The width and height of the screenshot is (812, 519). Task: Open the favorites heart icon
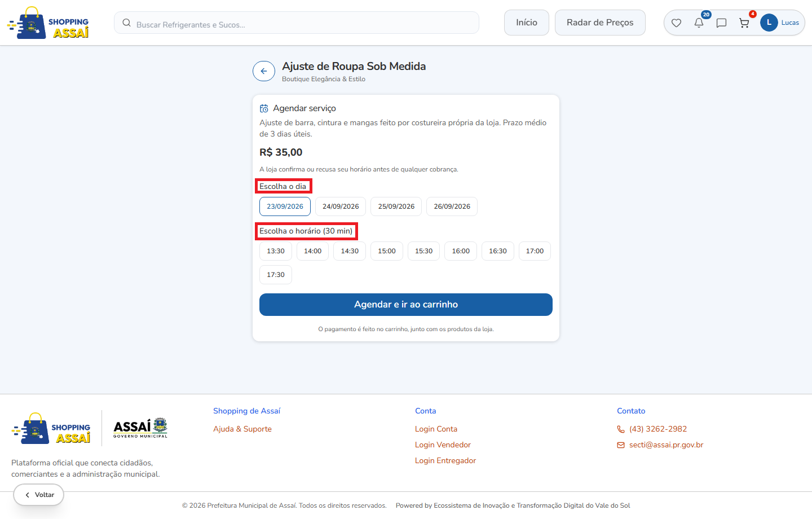point(676,23)
